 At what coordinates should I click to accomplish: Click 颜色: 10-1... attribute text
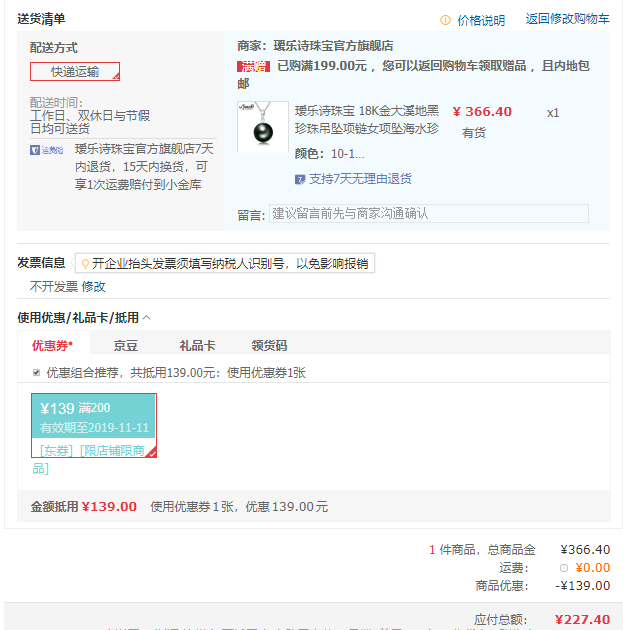click(329, 153)
